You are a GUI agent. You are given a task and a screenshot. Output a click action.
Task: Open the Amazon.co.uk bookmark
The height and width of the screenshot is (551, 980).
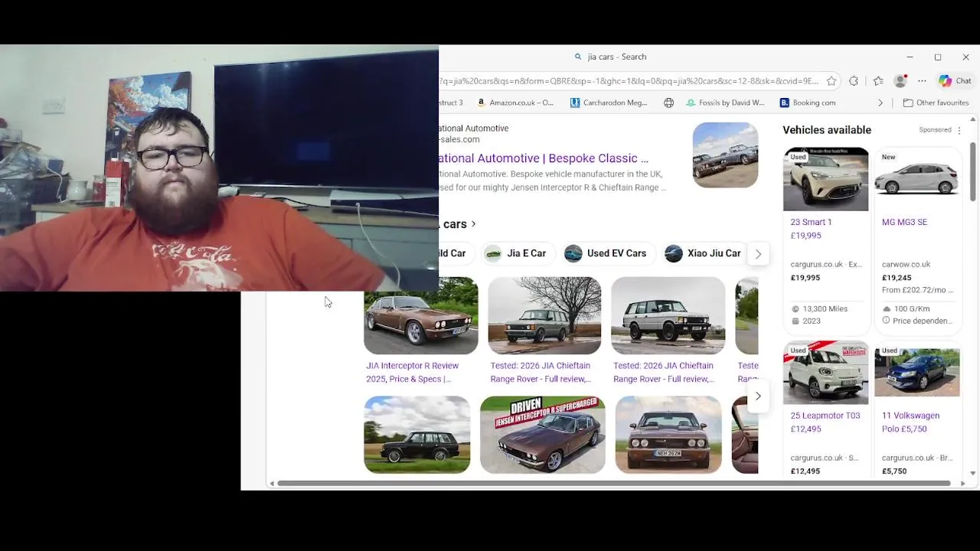point(514,103)
